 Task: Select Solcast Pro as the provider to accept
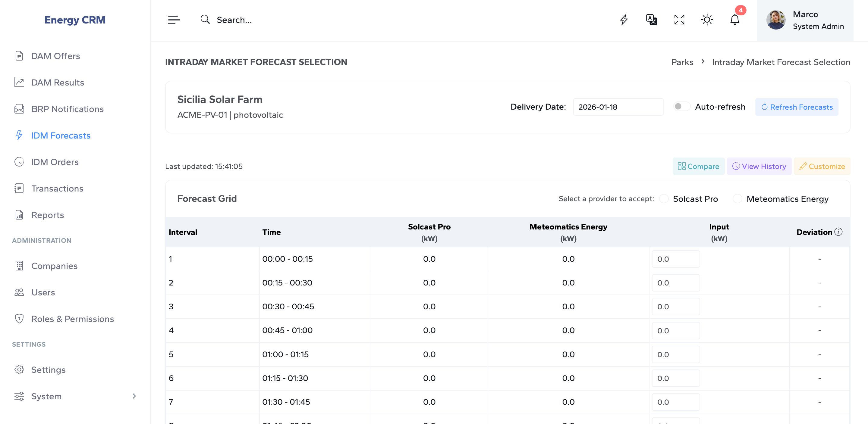(x=664, y=199)
